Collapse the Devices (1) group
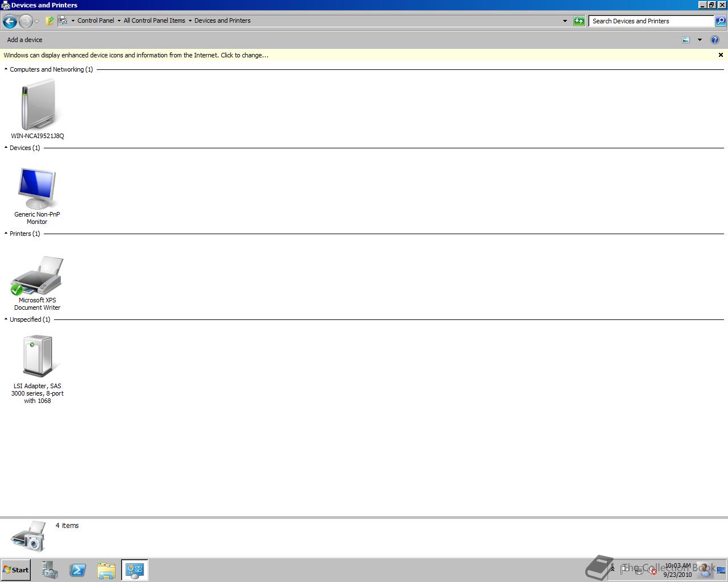 6,148
